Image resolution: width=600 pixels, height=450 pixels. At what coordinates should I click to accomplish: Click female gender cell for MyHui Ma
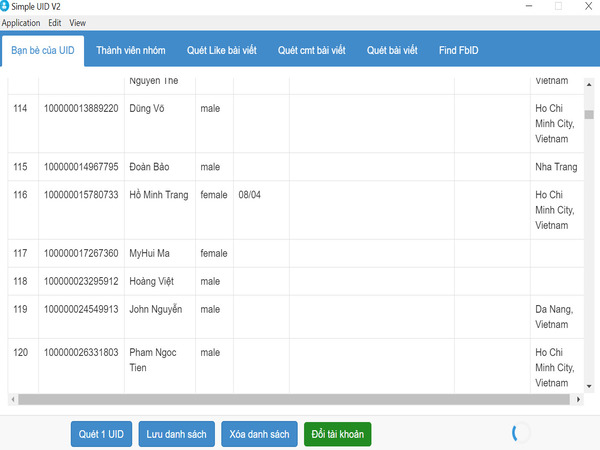[214, 253]
